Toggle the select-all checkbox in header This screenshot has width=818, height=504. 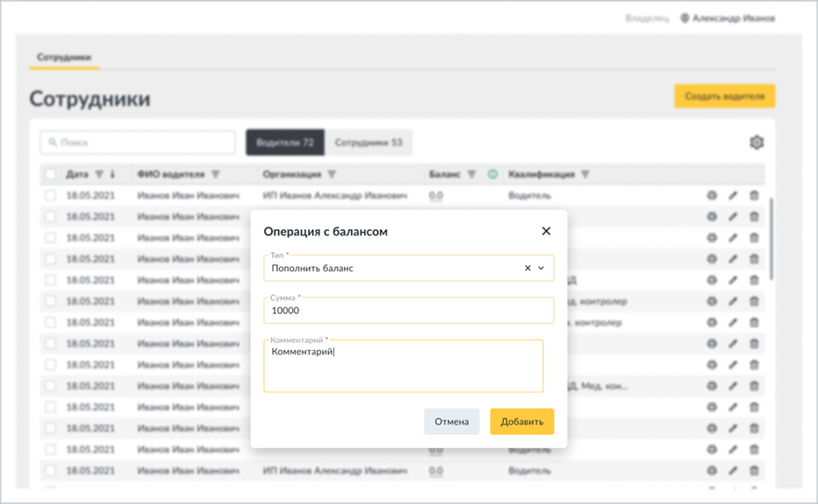pos(50,174)
